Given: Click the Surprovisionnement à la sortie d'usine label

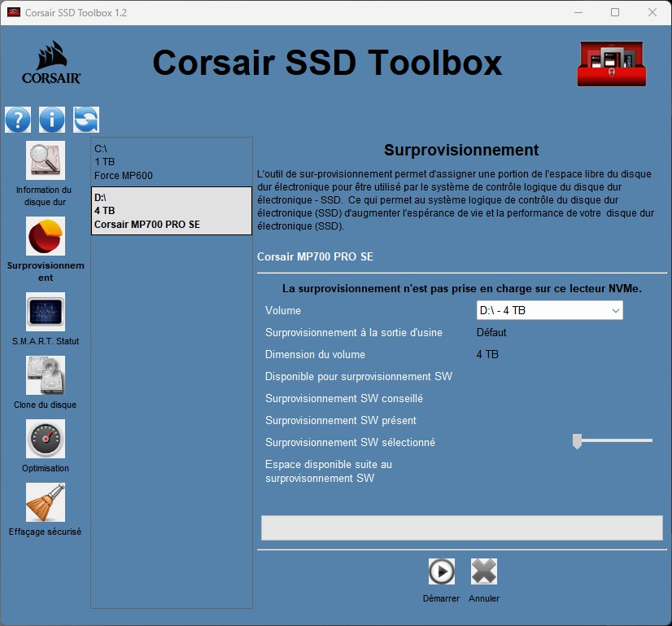Looking at the screenshot, I should click(x=354, y=332).
